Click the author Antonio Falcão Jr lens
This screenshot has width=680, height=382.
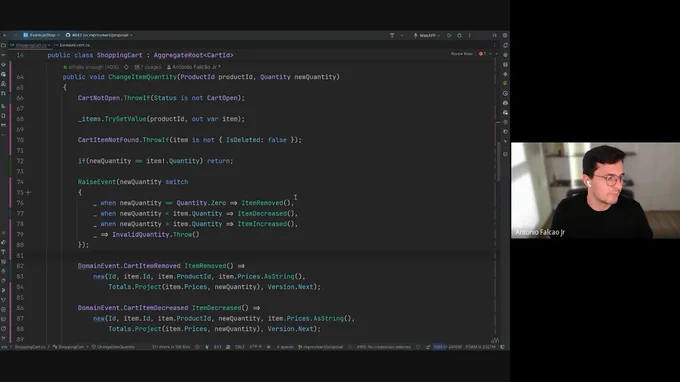pyautogui.click(x=194, y=67)
